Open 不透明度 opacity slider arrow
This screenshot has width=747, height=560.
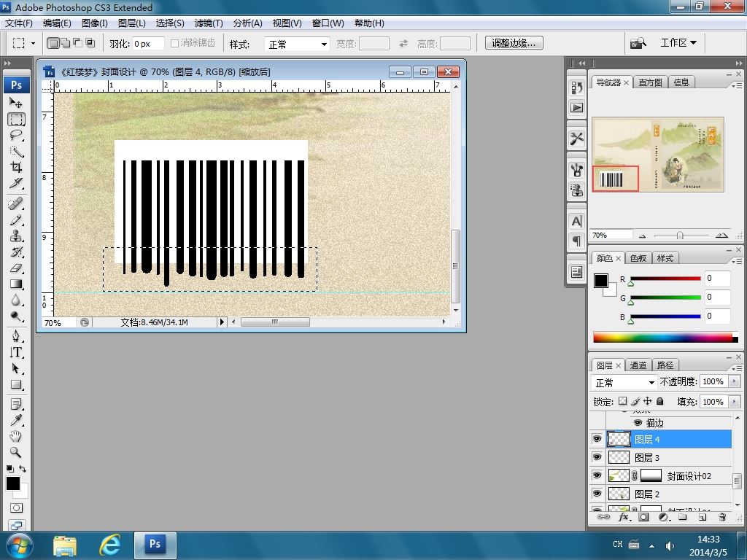point(734,381)
